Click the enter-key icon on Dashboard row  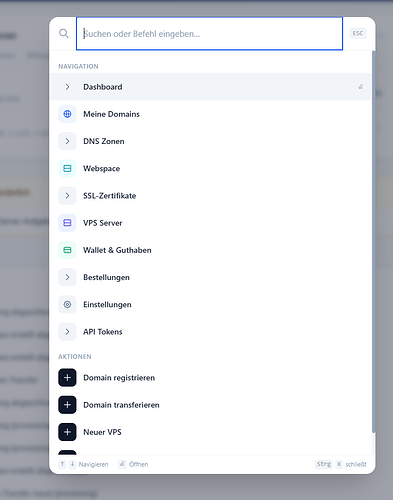360,87
